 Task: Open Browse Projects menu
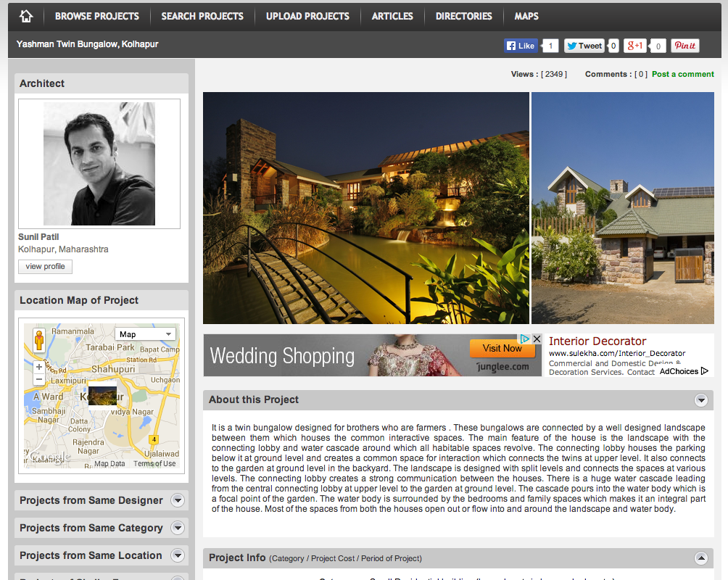97,16
